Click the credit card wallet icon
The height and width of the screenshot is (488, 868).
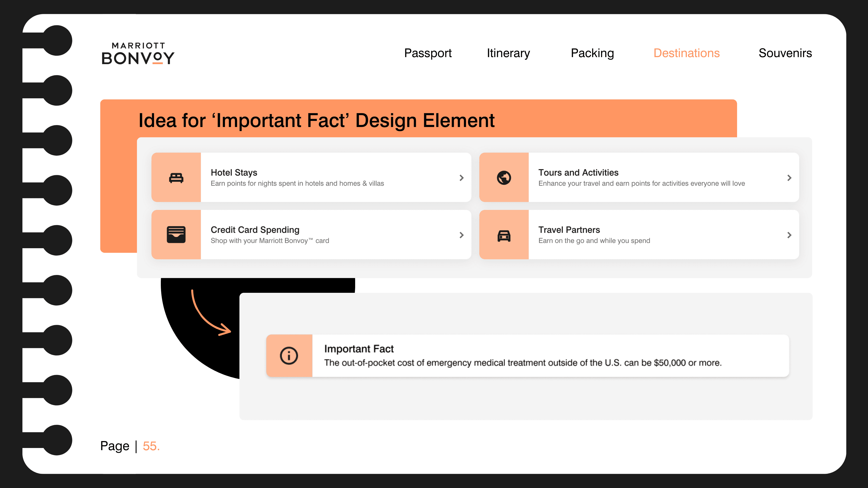(176, 235)
